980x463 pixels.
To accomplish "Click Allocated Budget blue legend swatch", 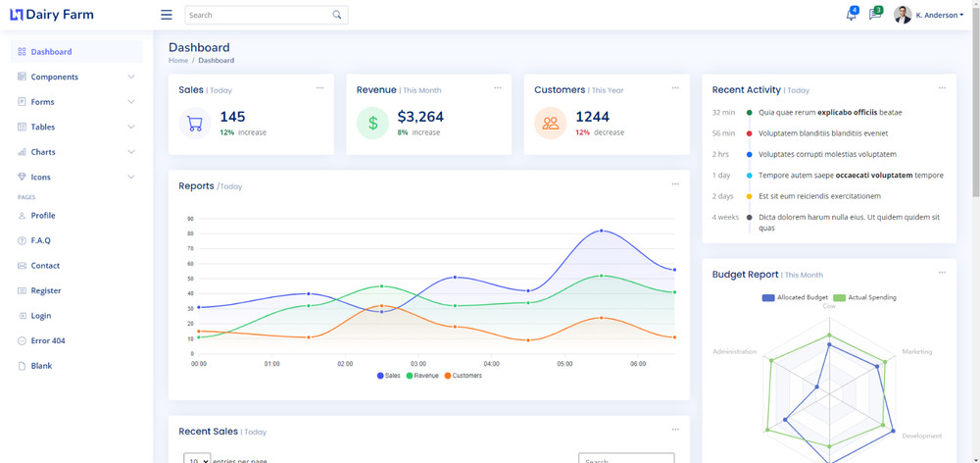I will [x=768, y=298].
